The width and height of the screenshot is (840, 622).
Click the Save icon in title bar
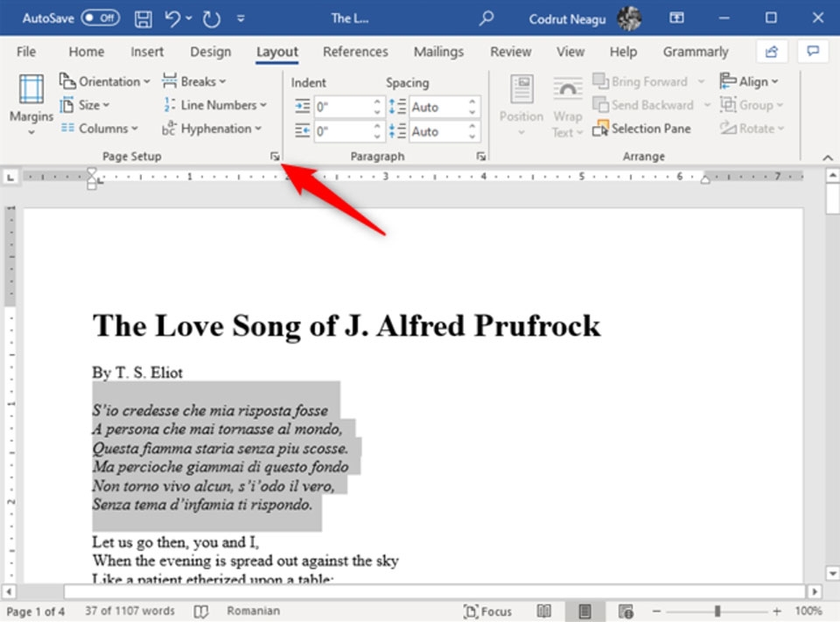click(143, 19)
